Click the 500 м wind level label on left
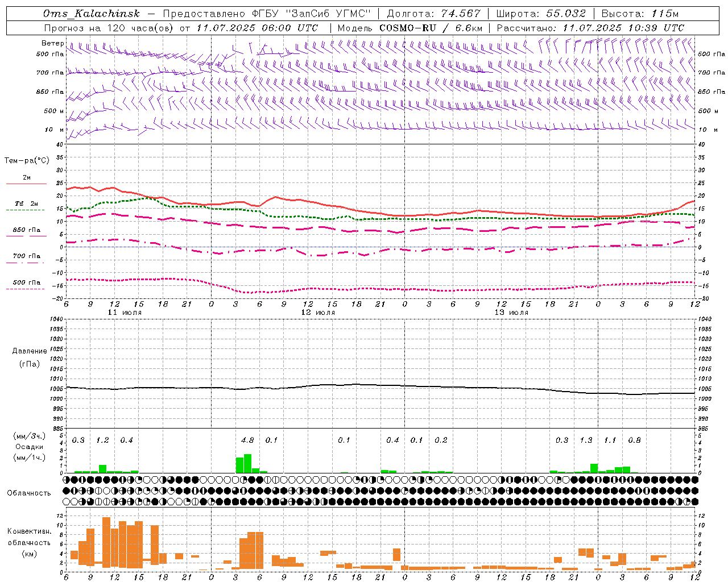The width and height of the screenshot is (728, 582). point(54,111)
